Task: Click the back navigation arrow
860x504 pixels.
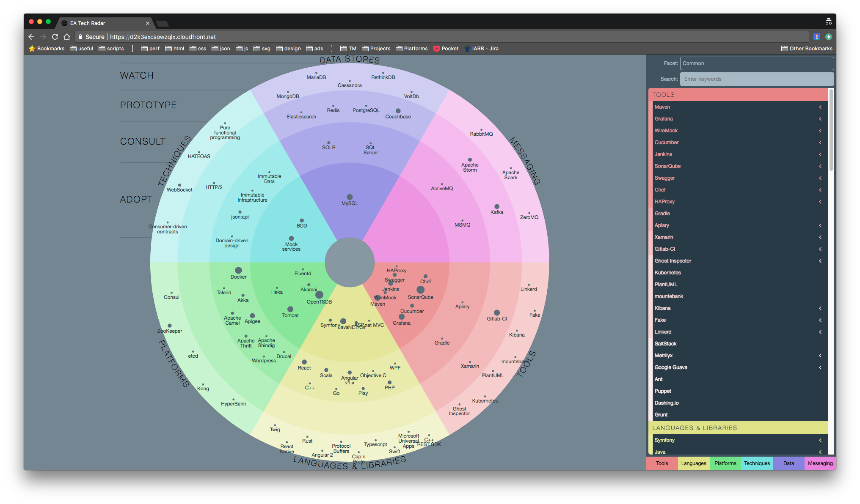Action: pyautogui.click(x=31, y=37)
